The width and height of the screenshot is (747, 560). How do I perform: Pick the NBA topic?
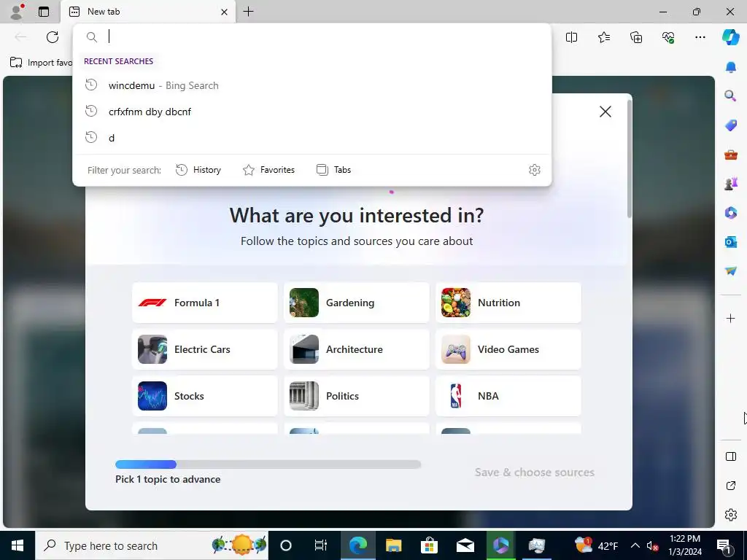(508, 396)
